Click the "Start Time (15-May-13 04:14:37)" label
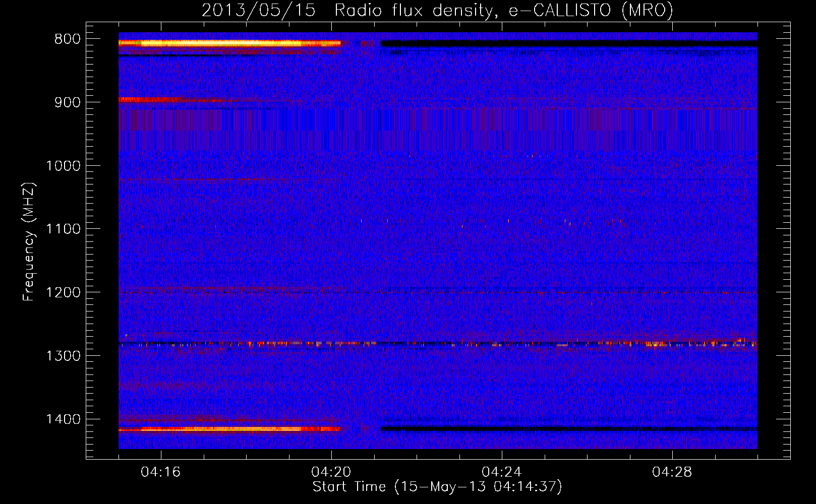The height and width of the screenshot is (504, 816). pos(437,487)
